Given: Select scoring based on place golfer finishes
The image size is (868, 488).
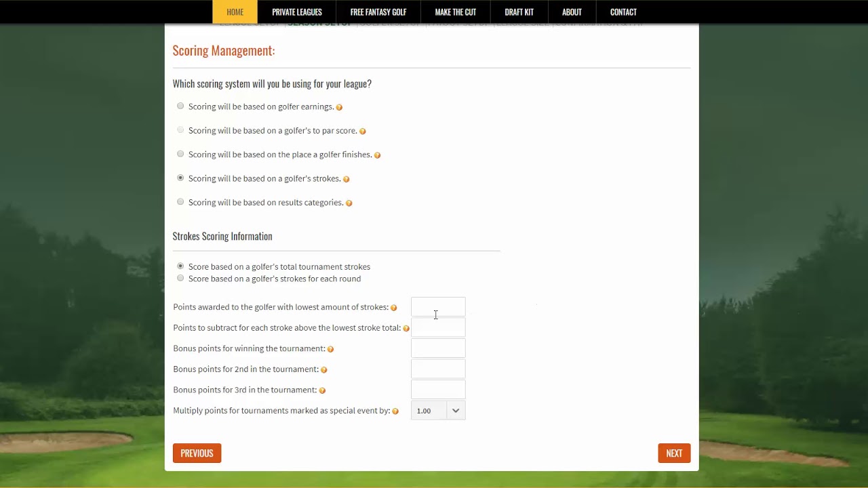Looking at the screenshot, I should (x=180, y=154).
